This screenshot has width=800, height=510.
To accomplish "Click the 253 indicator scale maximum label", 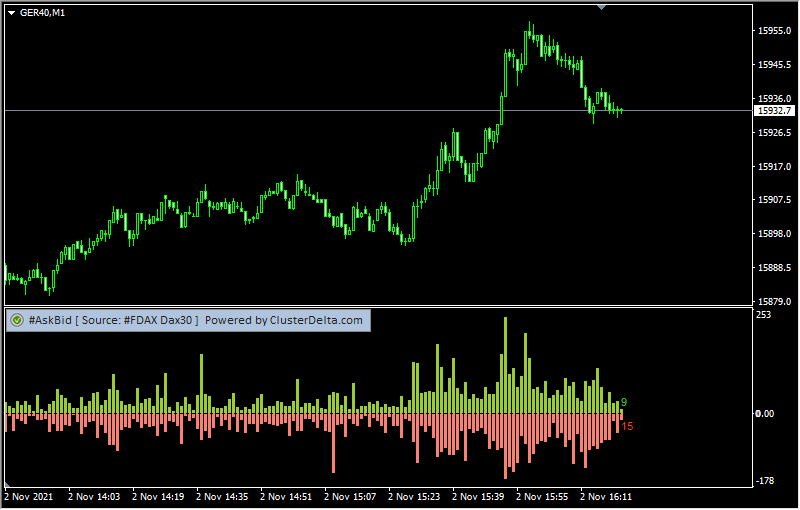I will coord(764,315).
